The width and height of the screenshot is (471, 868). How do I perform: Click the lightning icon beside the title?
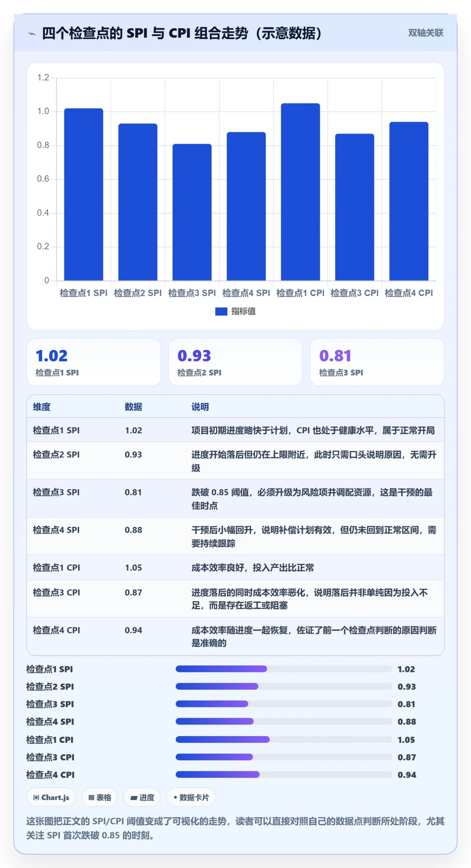(x=32, y=34)
